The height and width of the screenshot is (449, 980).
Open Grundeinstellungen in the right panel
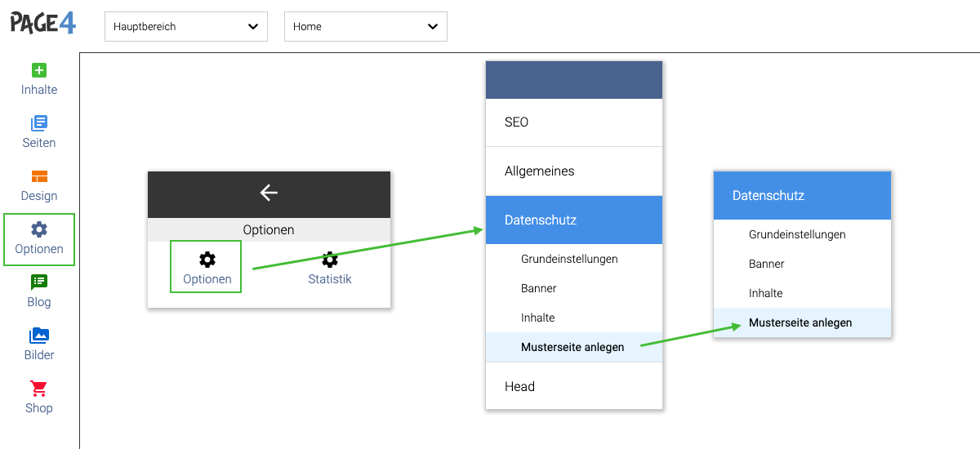tap(802, 234)
